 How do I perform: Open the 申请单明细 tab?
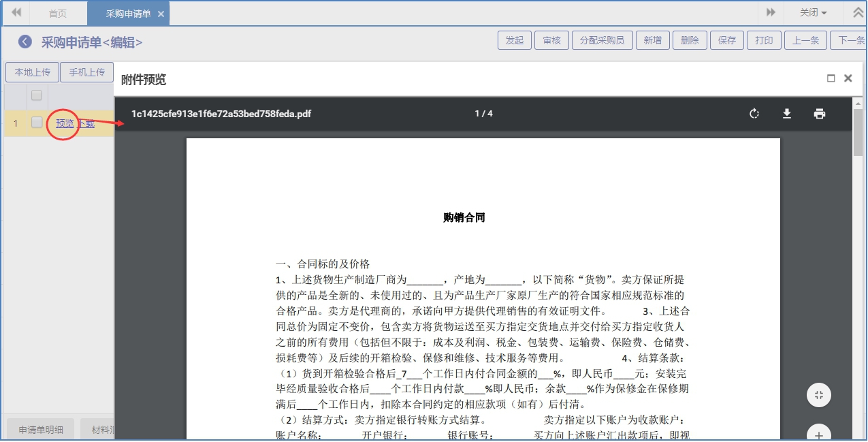point(41,430)
